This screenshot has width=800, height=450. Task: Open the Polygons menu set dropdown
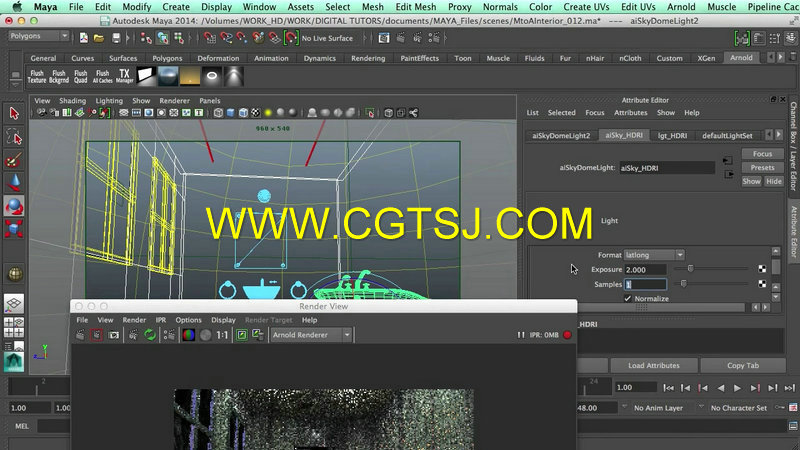[x=39, y=36]
